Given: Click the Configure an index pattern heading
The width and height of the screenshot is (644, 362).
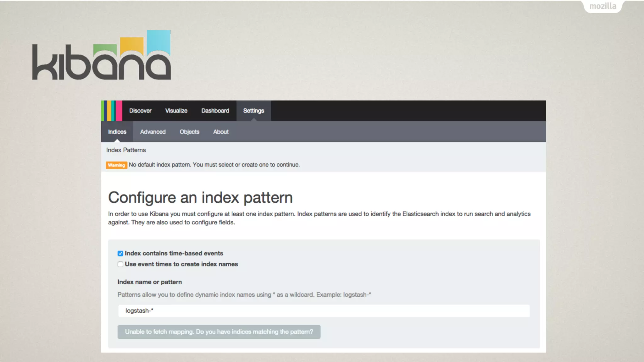Looking at the screenshot, I should (x=200, y=197).
